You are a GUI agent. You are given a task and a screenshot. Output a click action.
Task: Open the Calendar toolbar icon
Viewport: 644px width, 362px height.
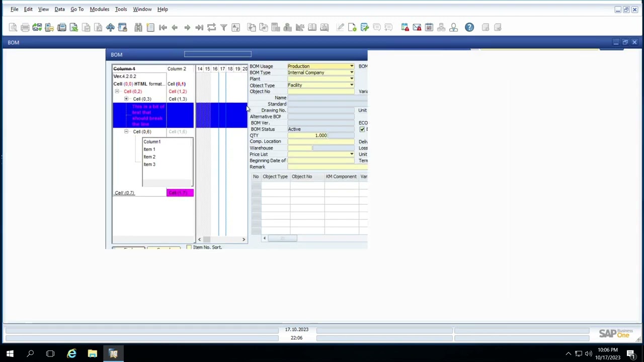coord(429,28)
